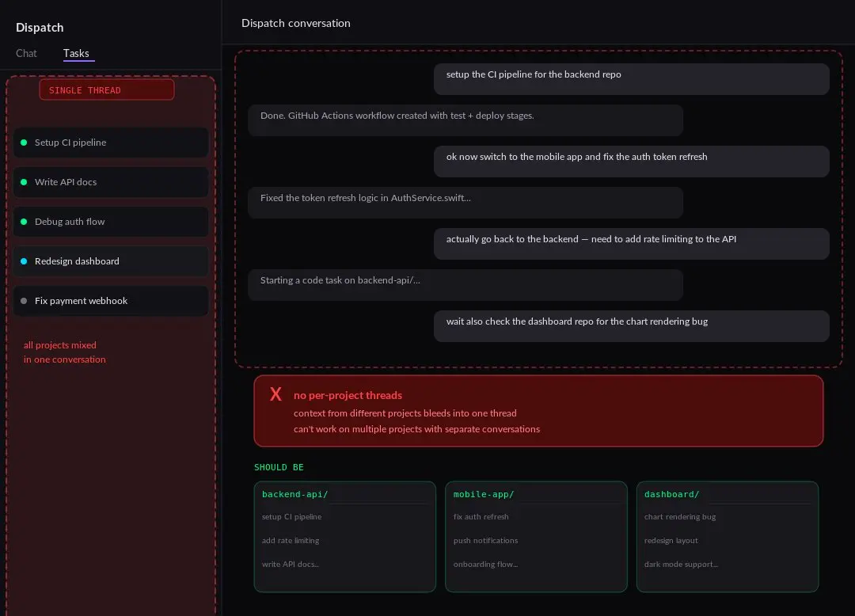Switch to the Chat tab
This screenshot has height=616, width=855.
[x=26, y=53]
